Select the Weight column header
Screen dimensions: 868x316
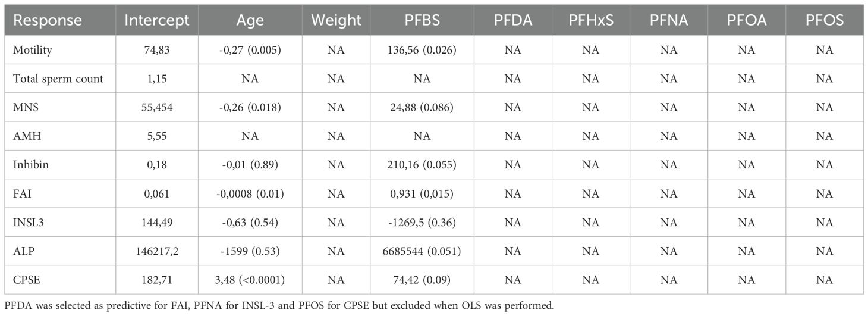(336, 20)
